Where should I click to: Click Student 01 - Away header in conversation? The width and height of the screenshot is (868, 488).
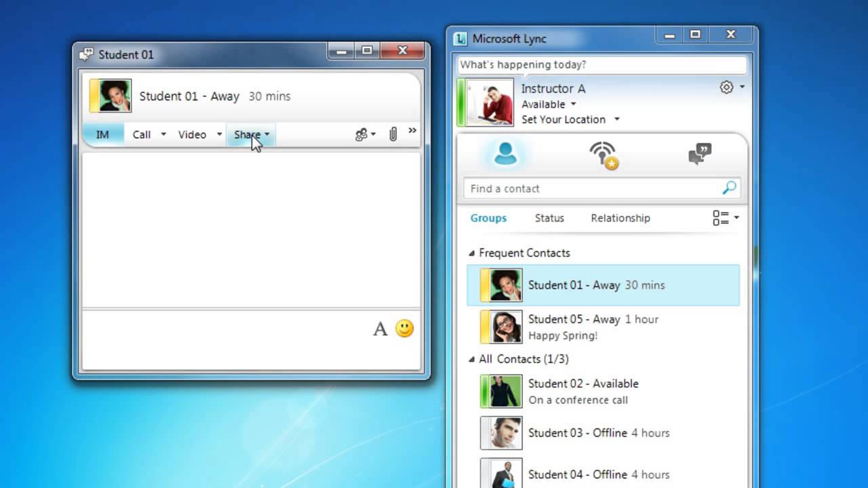tap(189, 96)
